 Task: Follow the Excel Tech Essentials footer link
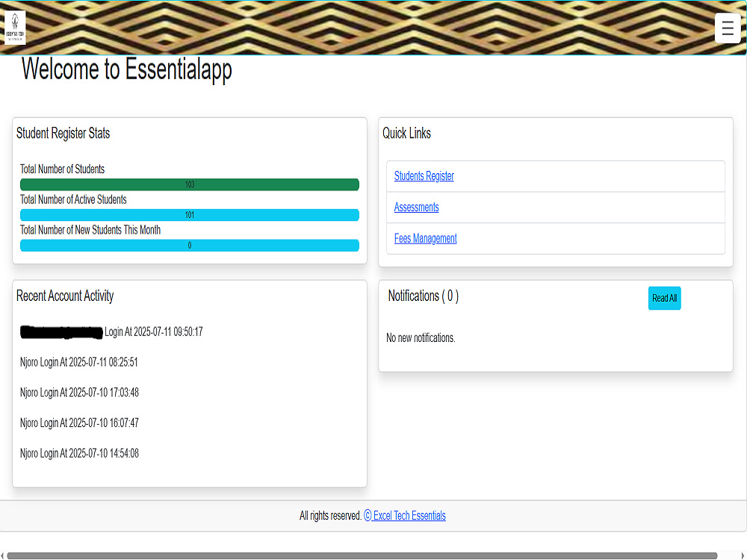pyautogui.click(x=404, y=516)
